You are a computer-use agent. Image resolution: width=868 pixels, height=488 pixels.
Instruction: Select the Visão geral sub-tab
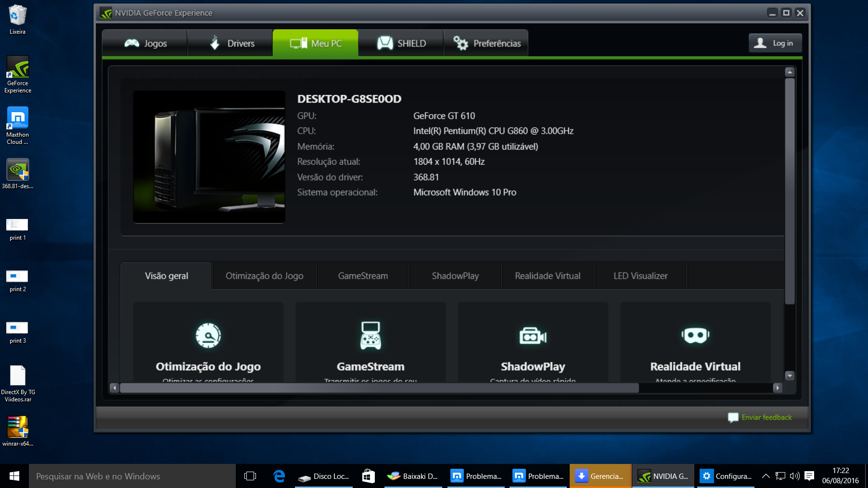166,276
